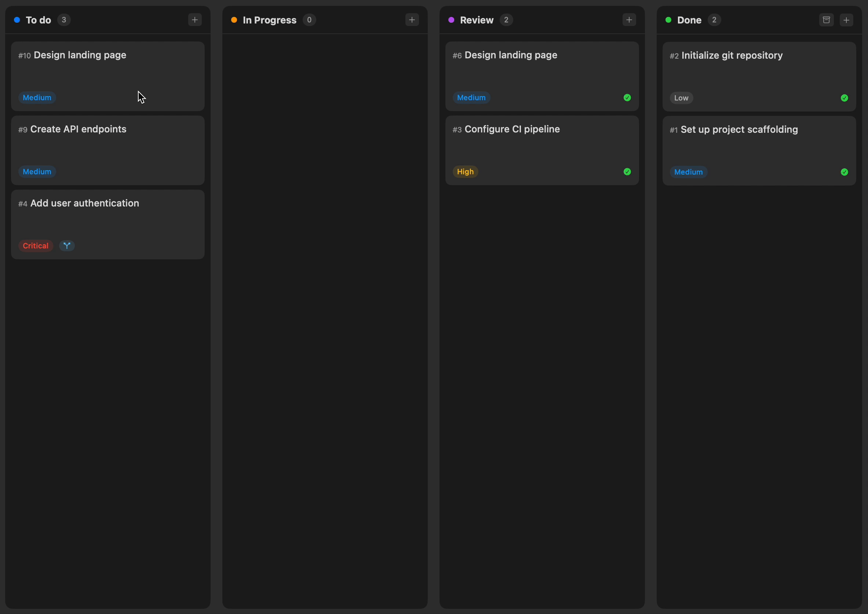Click the Medium tag on card #6
This screenshot has width=868, height=614.
pos(471,98)
